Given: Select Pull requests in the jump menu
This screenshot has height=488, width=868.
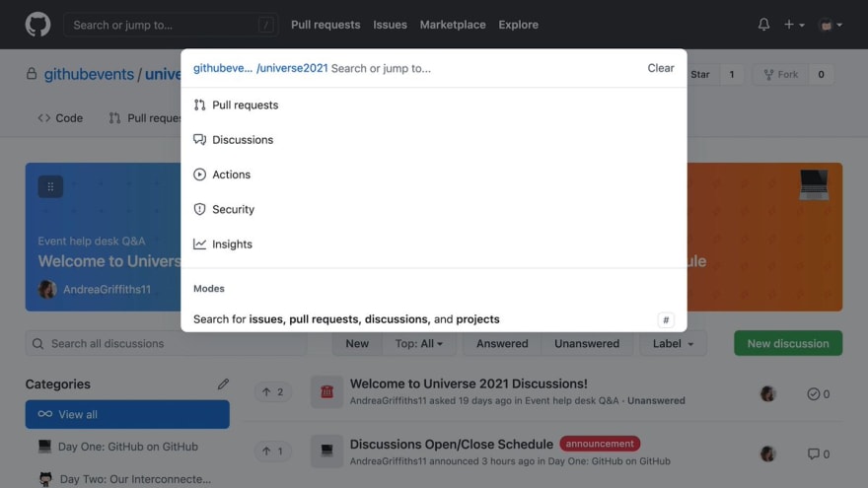Looking at the screenshot, I should coord(433,105).
